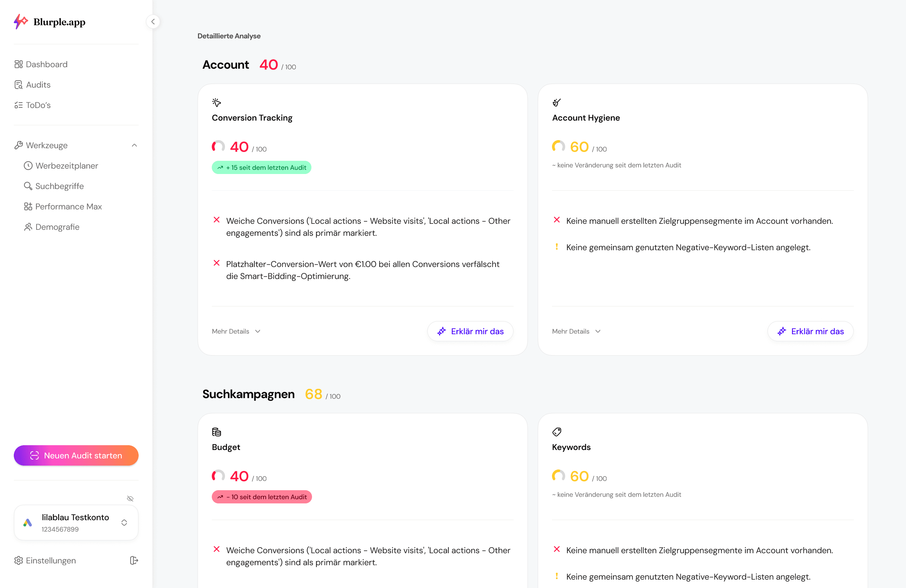Click the Werbezeitplaner clock icon

click(x=28, y=166)
